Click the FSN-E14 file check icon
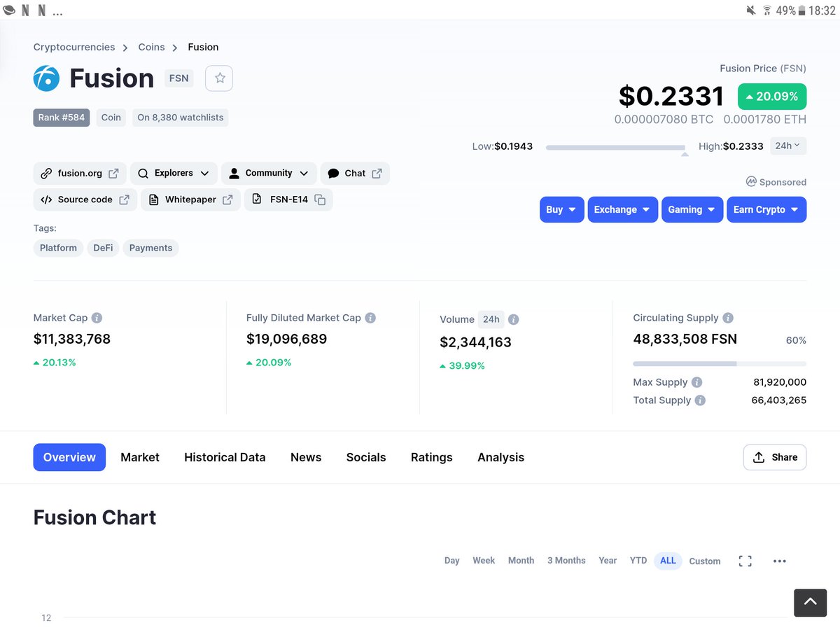The width and height of the screenshot is (840, 630). pos(257,199)
